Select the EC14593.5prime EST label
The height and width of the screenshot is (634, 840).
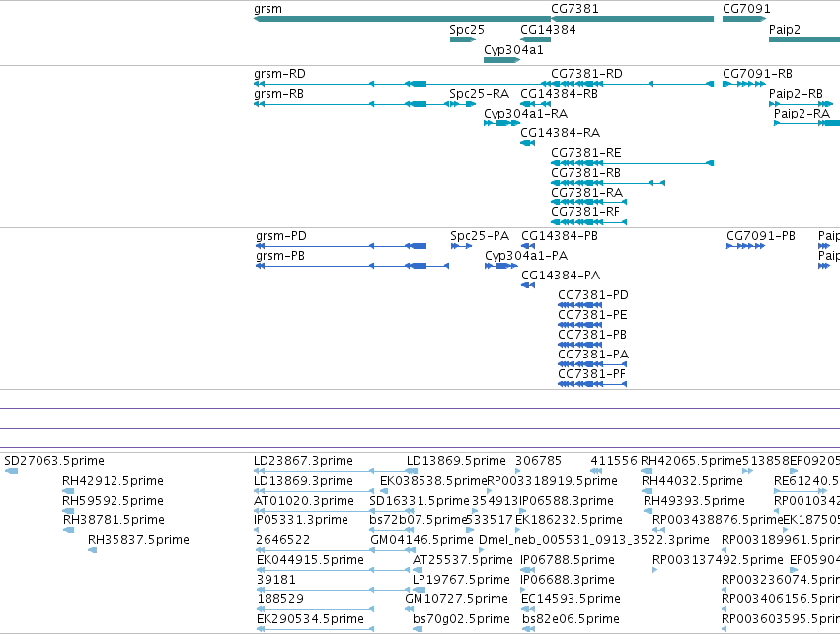coord(571,599)
